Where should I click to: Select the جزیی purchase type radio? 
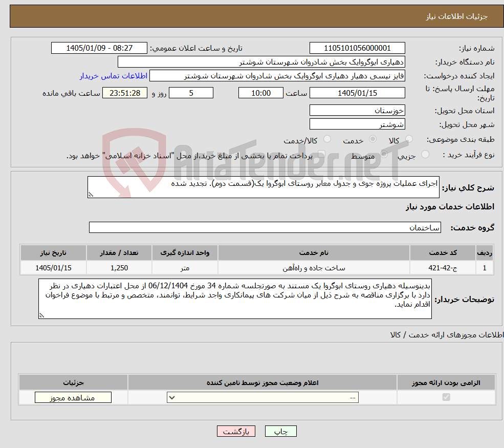[425, 155]
